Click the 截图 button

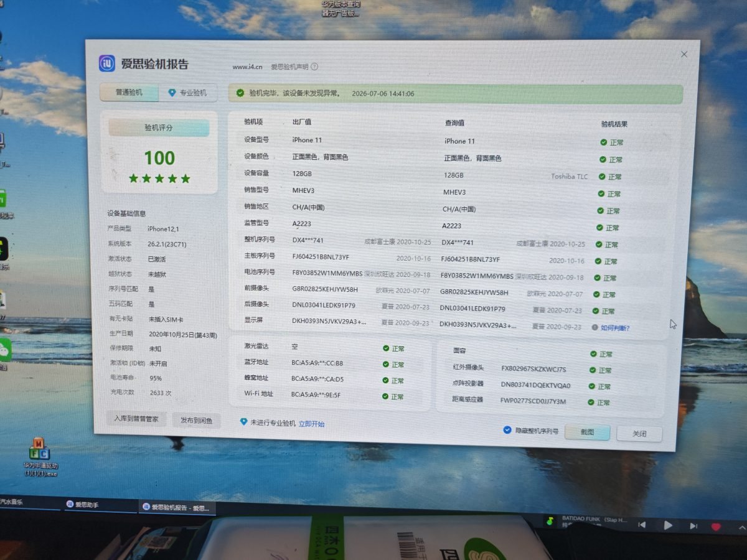[587, 432]
